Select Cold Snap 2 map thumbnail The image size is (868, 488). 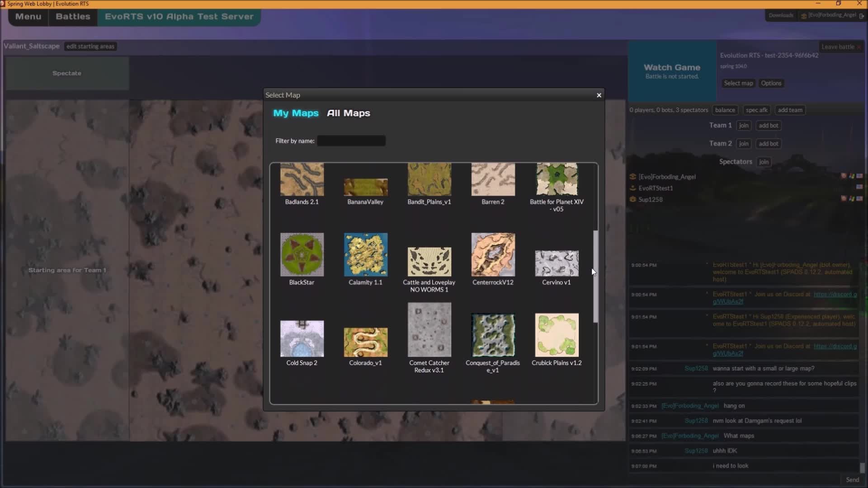[302, 338]
